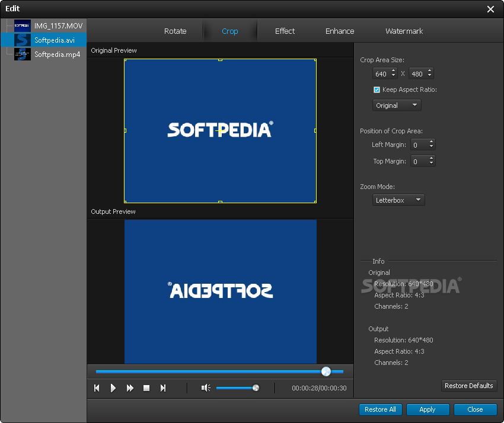Open the Letterbox zoom mode dropdown

tap(398, 200)
